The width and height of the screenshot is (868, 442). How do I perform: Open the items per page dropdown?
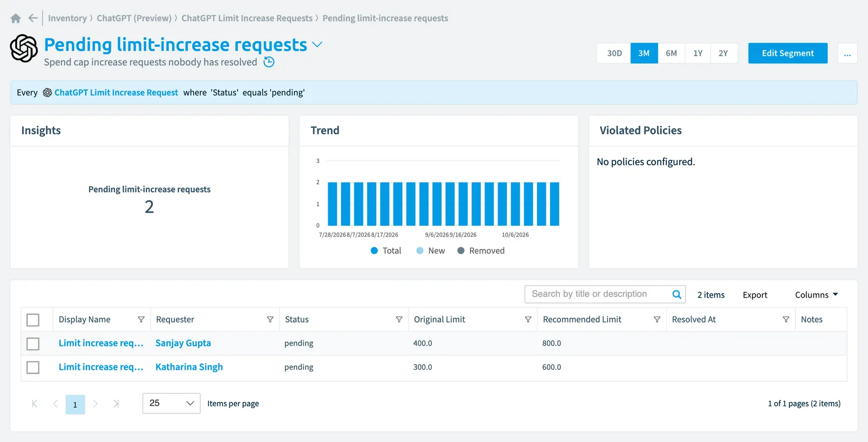(171, 403)
